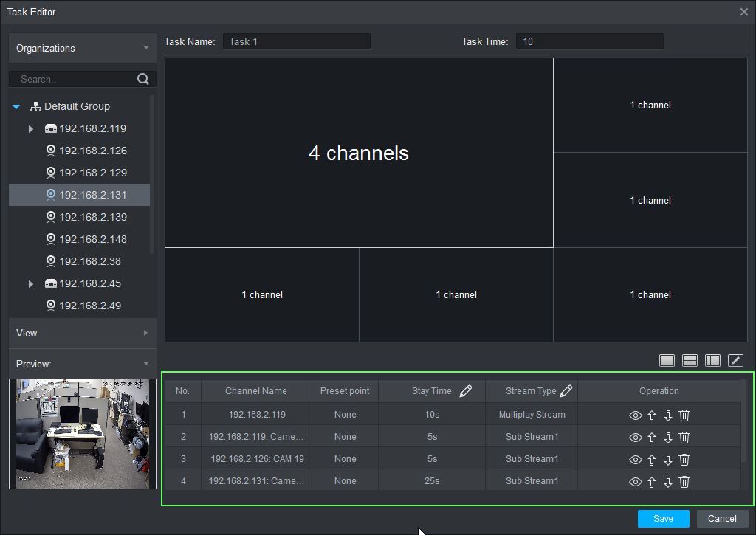This screenshot has height=535, width=756.
Task: Open the Organizations dropdown panel
Action: coord(82,49)
